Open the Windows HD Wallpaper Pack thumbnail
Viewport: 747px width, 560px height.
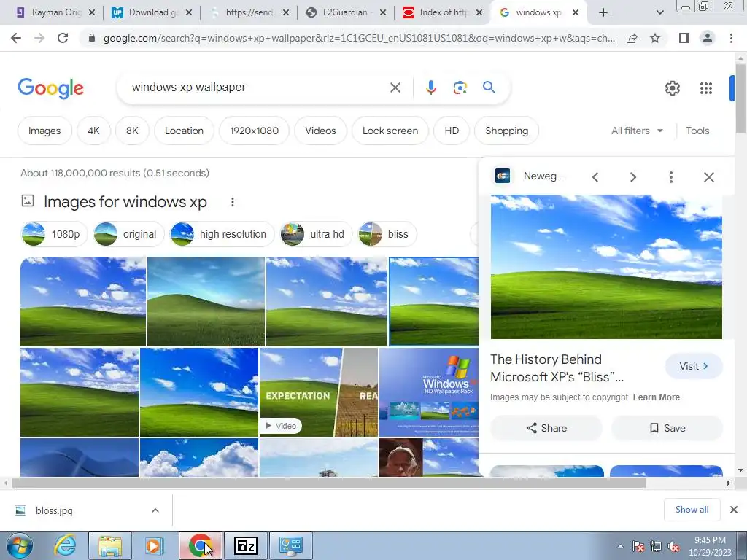pyautogui.click(x=429, y=392)
